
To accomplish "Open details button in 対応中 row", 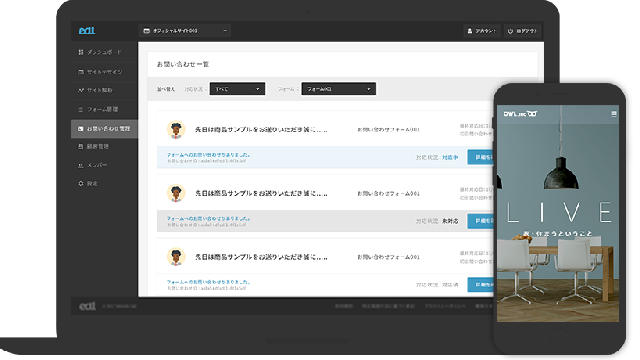I will tap(481, 157).
